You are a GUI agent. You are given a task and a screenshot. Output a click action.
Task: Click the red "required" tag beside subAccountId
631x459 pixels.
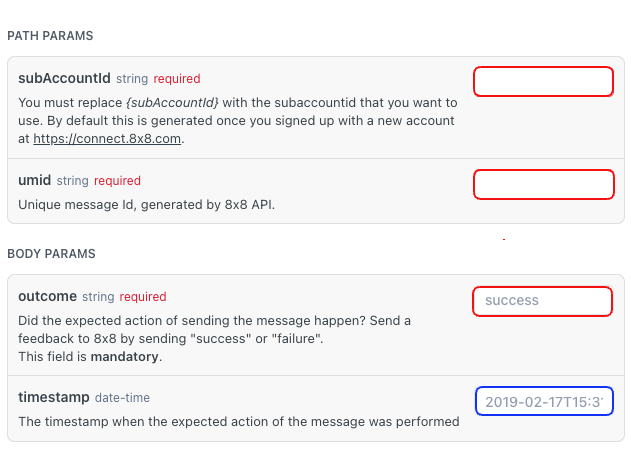point(176,78)
